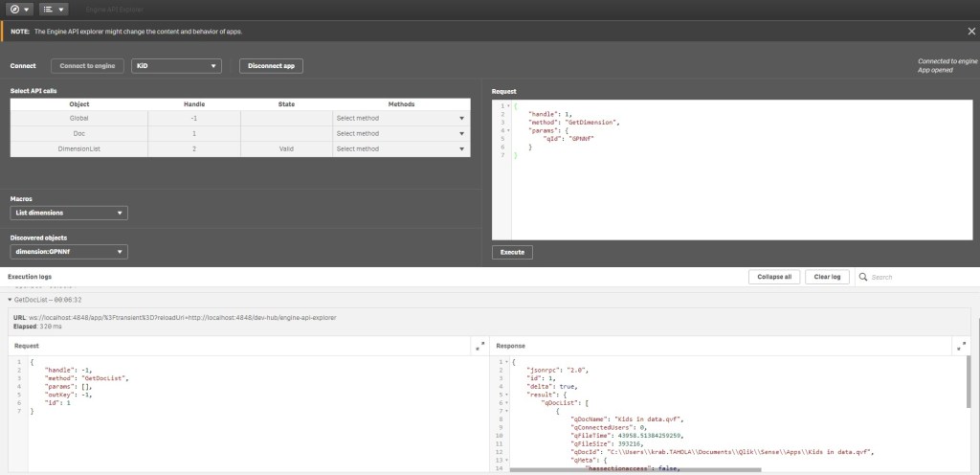The height and width of the screenshot is (475, 980).
Task: Click the ws://localhost URL text
Action: (183, 318)
